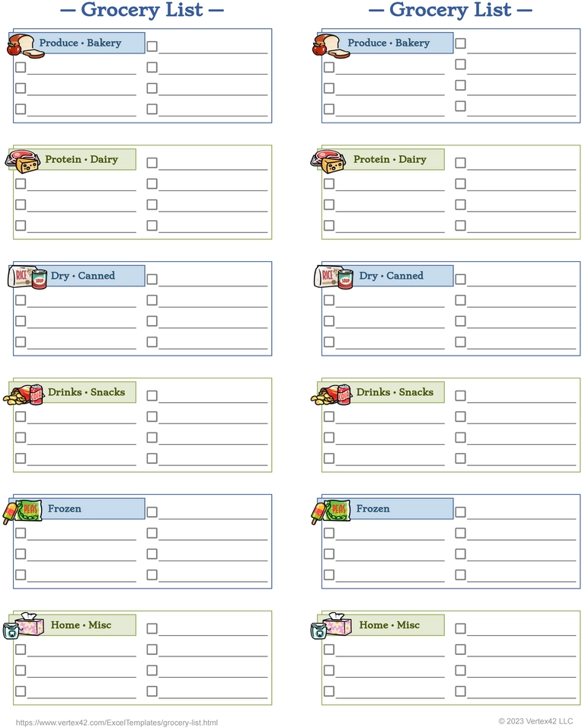Viewport: 582px width, 728px height.
Task: Click the meat and cheese icon in right list
Action: [x=328, y=161]
